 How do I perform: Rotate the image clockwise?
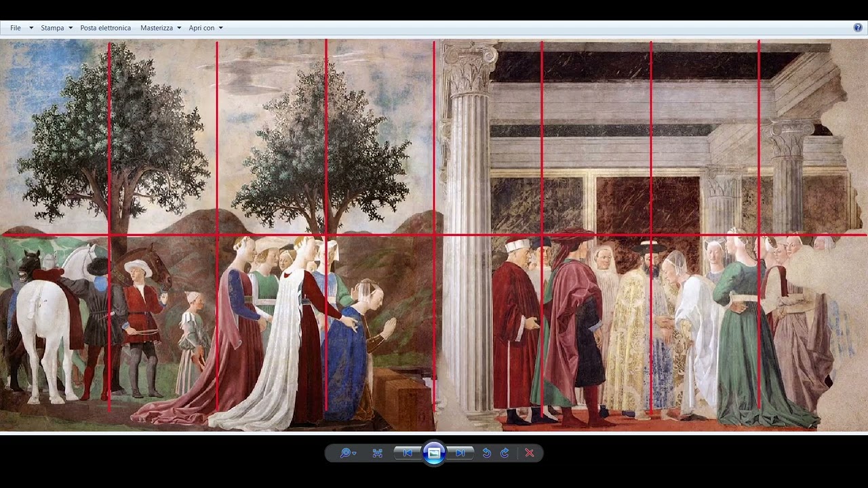click(x=505, y=453)
